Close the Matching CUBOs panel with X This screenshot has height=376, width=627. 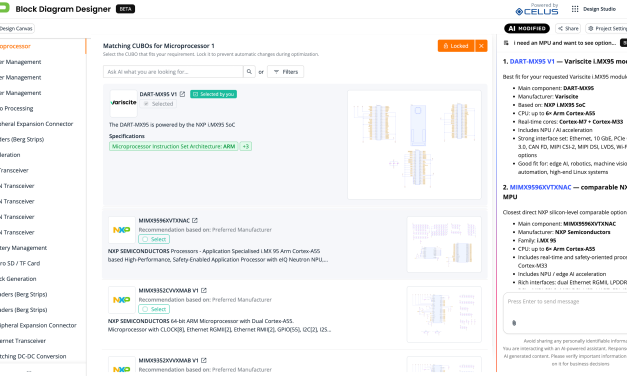(481, 46)
